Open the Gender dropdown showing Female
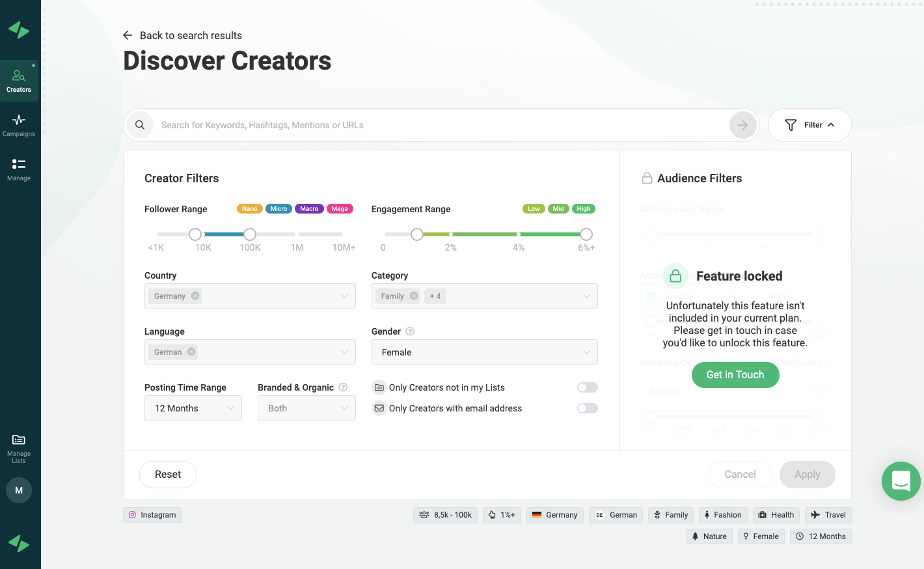The width and height of the screenshot is (924, 569). coord(484,352)
